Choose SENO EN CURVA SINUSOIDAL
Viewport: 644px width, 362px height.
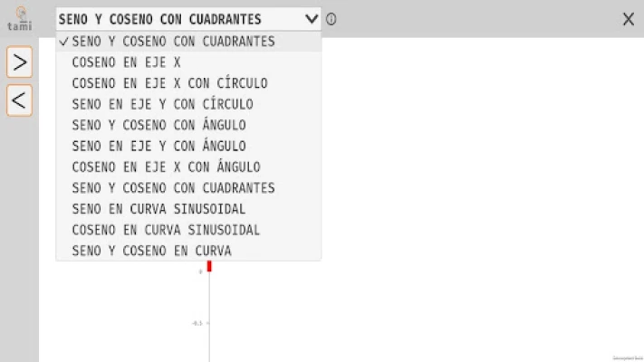[x=159, y=209]
